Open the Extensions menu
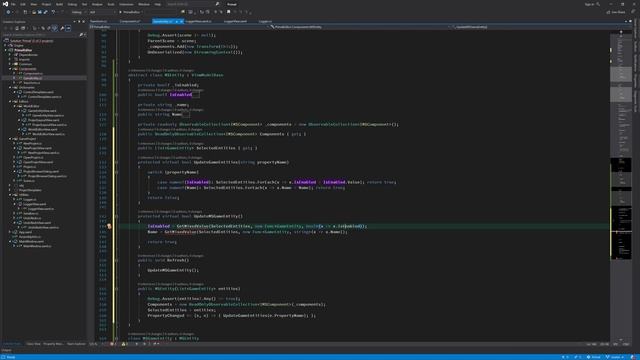 126,4
